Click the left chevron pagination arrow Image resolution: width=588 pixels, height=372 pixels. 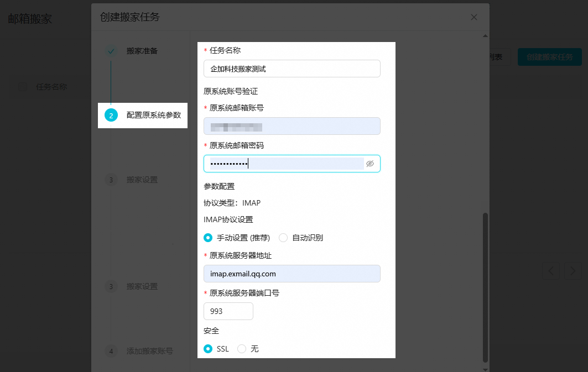(551, 271)
